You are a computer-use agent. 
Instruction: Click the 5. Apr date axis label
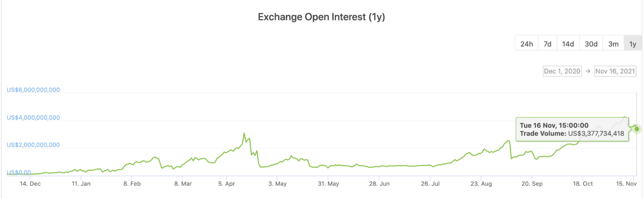pyautogui.click(x=227, y=184)
